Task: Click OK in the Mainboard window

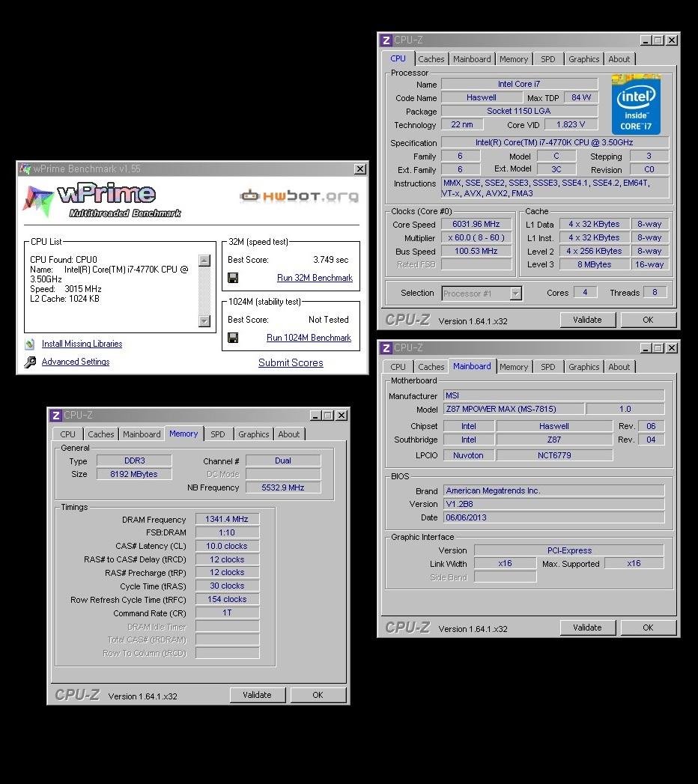Action: (x=648, y=628)
